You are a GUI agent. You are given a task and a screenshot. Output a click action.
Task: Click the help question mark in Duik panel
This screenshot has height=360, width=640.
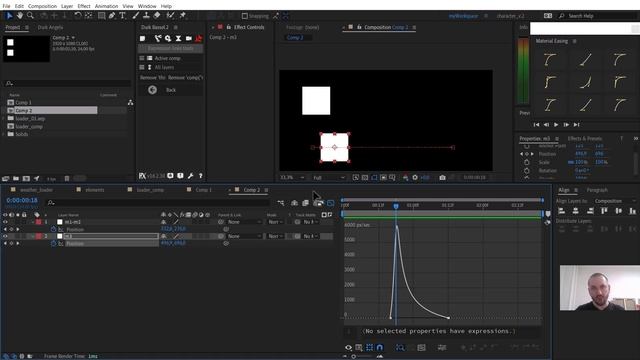pyautogui.click(x=200, y=176)
